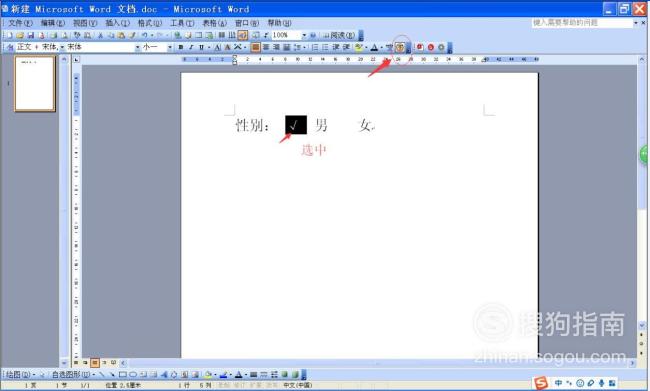650x391 pixels.
Task: Select the Arrow tool in the Drawing toolbar
Action: pos(112,375)
